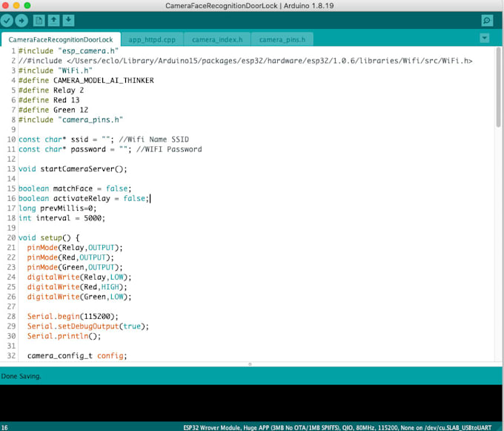
Task: Save the sketch with the down-arrow icon
Action: [68, 21]
